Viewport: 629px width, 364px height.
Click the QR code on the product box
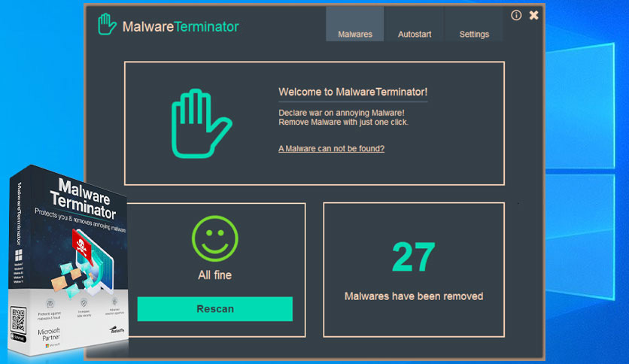pos(19,320)
